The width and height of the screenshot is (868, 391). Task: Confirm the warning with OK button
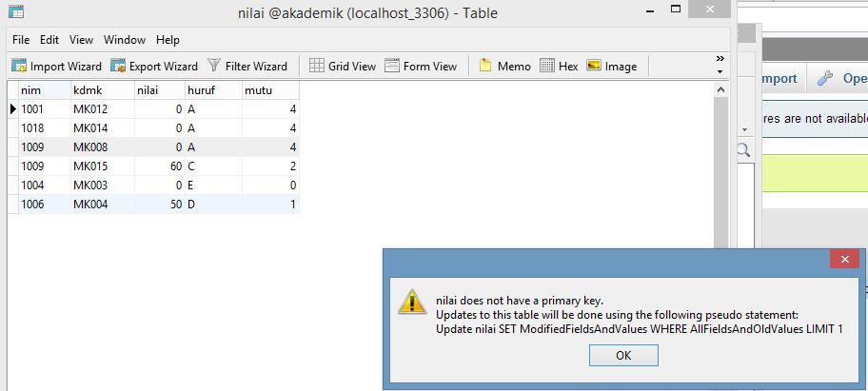623,356
